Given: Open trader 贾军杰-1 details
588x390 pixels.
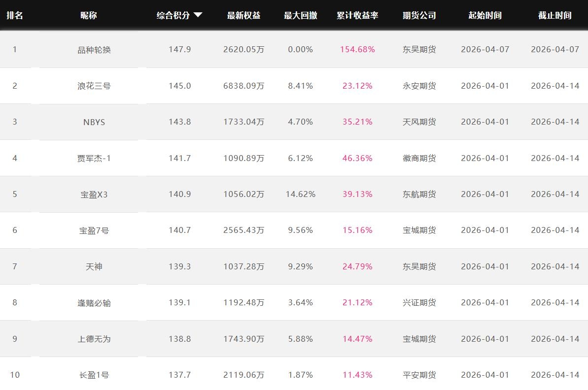Looking at the screenshot, I should coord(94,158).
